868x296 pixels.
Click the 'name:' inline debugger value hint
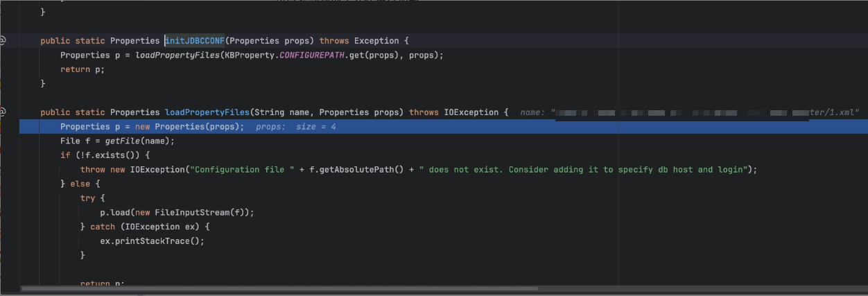pos(690,112)
